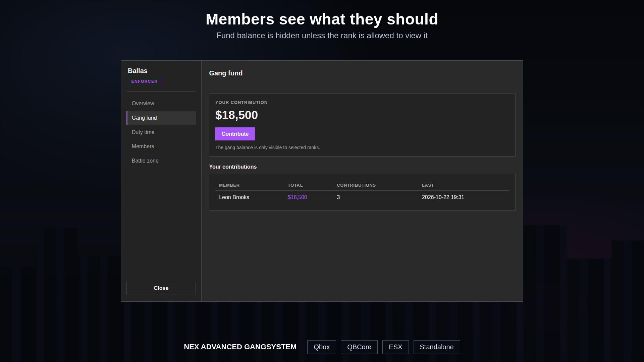Image resolution: width=644 pixels, height=362 pixels.
Task: Click the Gang fund page heading
Action: point(226,73)
